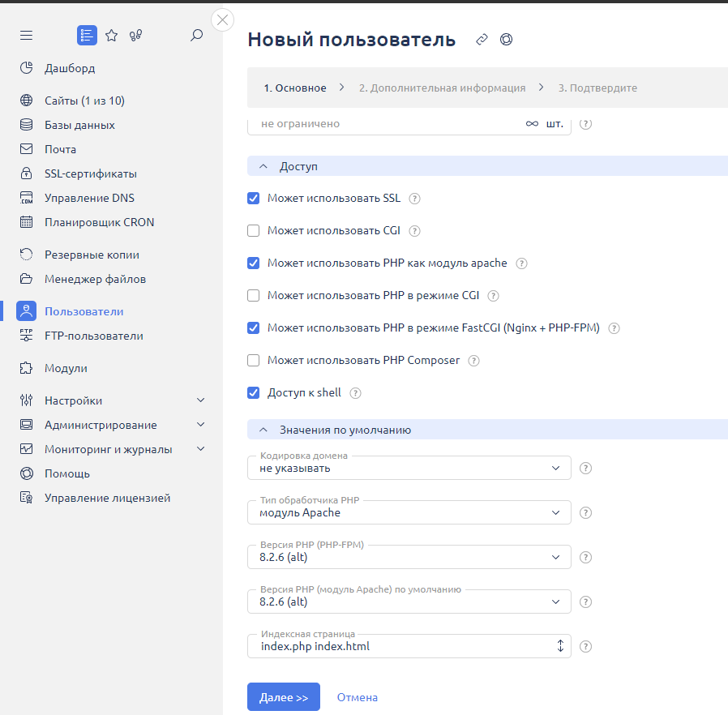Click help icon for 'Может использовать SSL'
728x715 pixels.
click(x=414, y=199)
